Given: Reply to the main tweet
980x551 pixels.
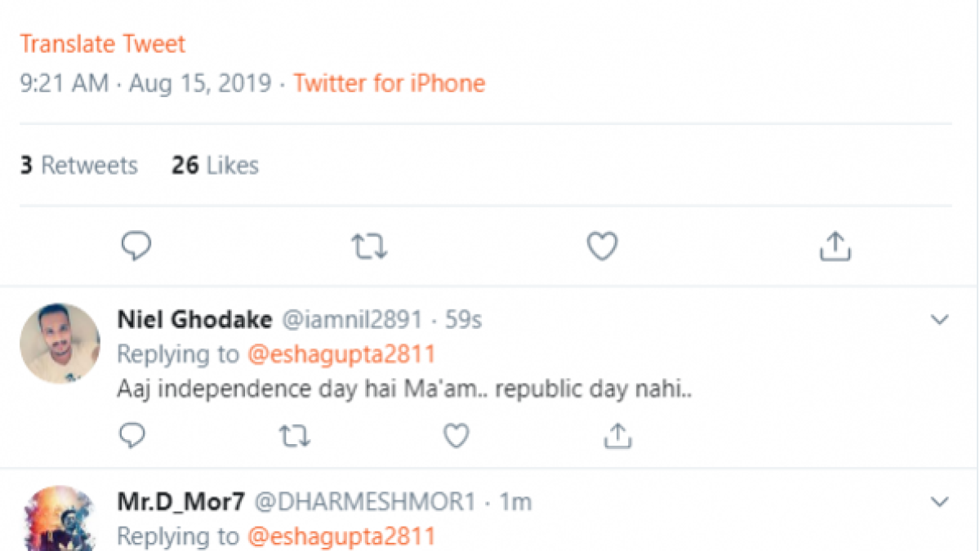Looking at the screenshot, I should pyautogui.click(x=136, y=247).
